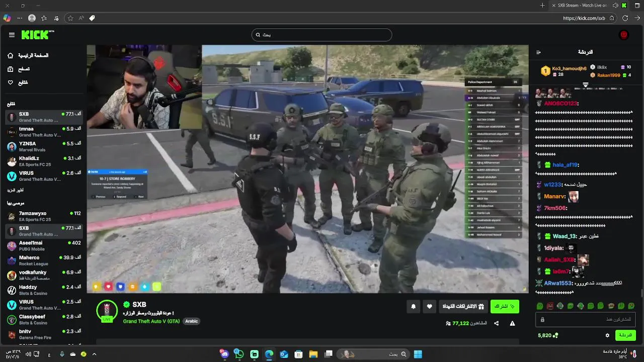Viewport: 644px width, 362px height.
Task: Add page to favorites star
Action: coord(70,18)
